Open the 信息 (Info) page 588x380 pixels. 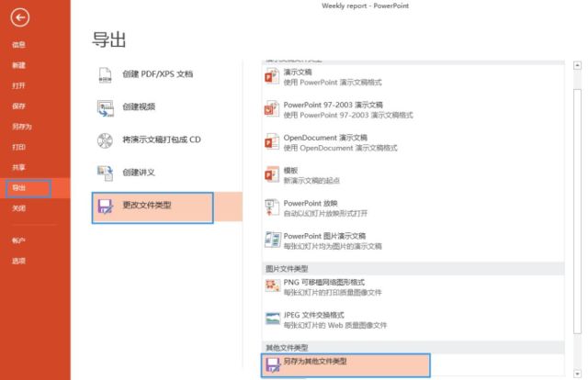click(x=18, y=45)
